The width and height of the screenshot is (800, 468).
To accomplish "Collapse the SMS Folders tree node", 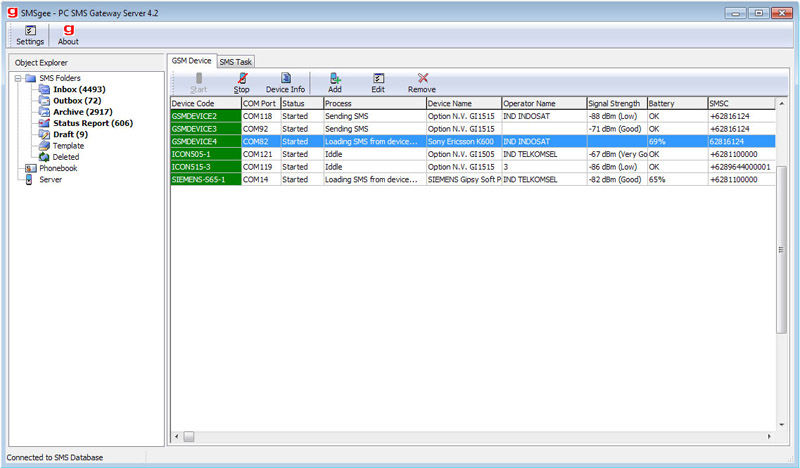I will pos(18,78).
